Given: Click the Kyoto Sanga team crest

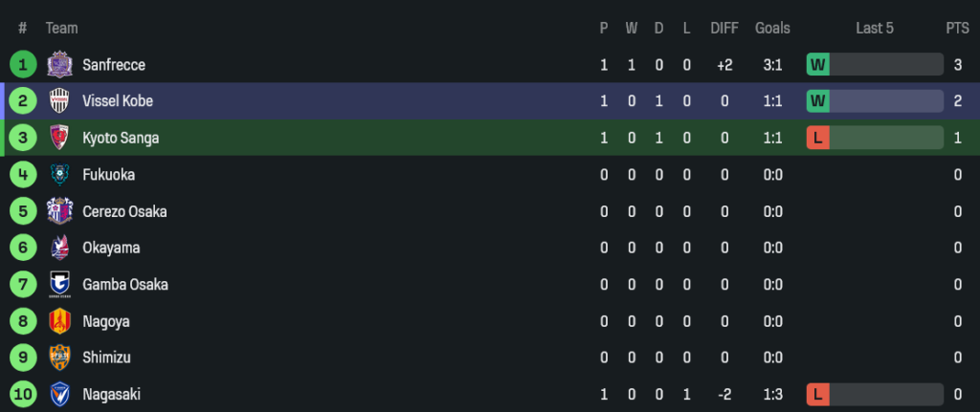Looking at the screenshot, I should pos(59,138).
